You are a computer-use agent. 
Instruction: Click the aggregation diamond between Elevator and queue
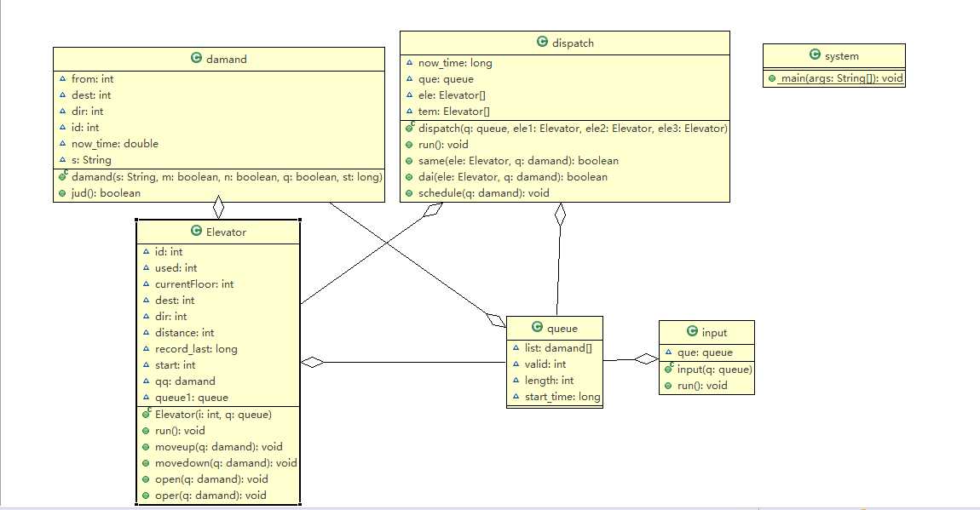coord(312,362)
